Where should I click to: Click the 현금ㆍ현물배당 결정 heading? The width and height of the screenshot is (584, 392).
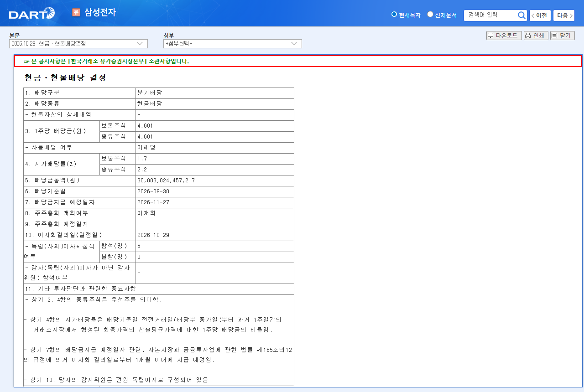click(x=65, y=78)
